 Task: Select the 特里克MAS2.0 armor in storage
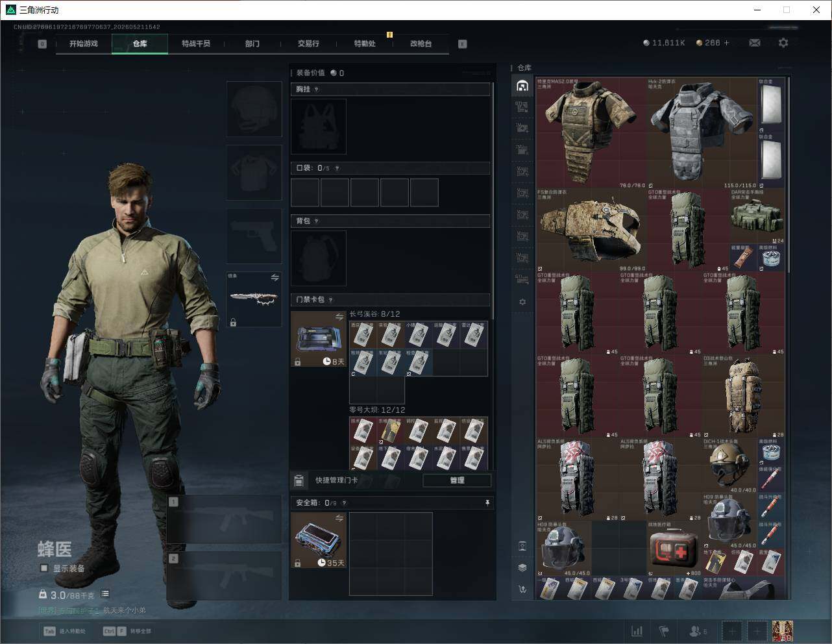[591, 133]
